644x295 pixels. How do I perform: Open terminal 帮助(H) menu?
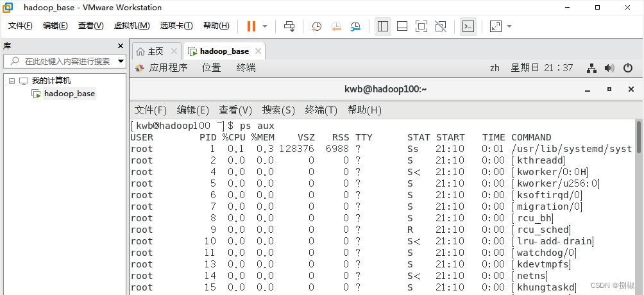tap(365, 110)
